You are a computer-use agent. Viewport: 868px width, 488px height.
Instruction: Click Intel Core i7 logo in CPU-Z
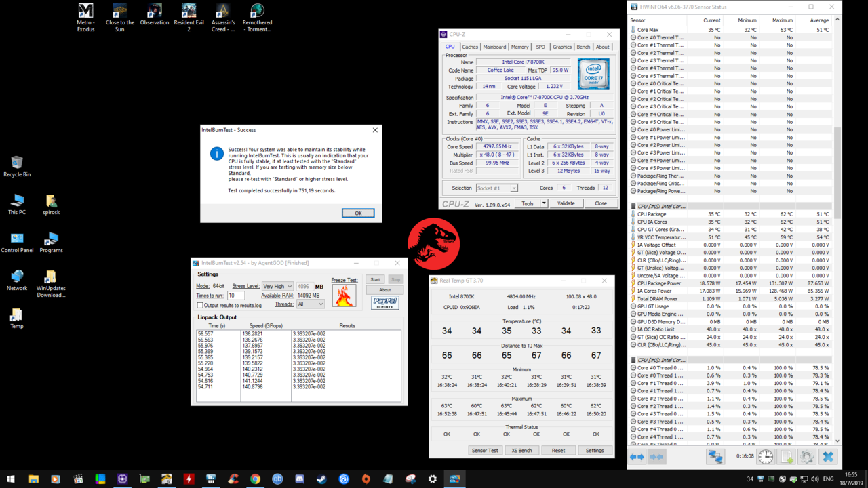tap(593, 74)
